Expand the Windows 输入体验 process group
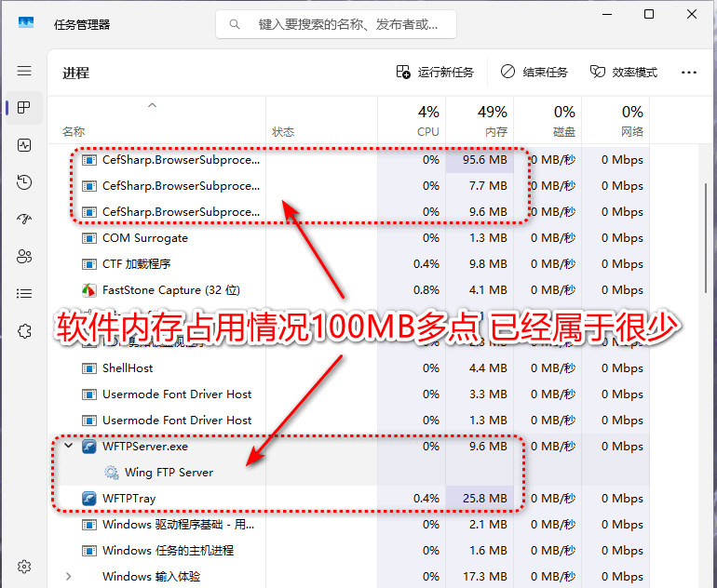 69,577
